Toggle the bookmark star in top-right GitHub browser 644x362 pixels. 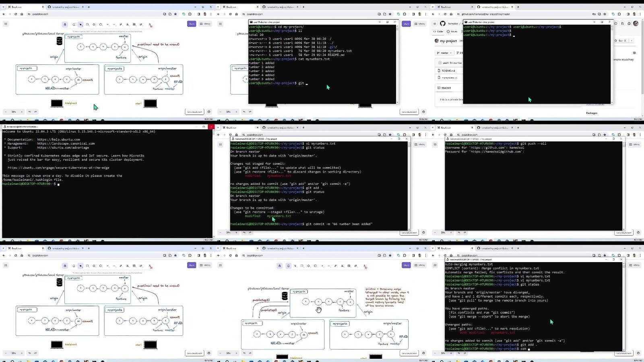605,14
